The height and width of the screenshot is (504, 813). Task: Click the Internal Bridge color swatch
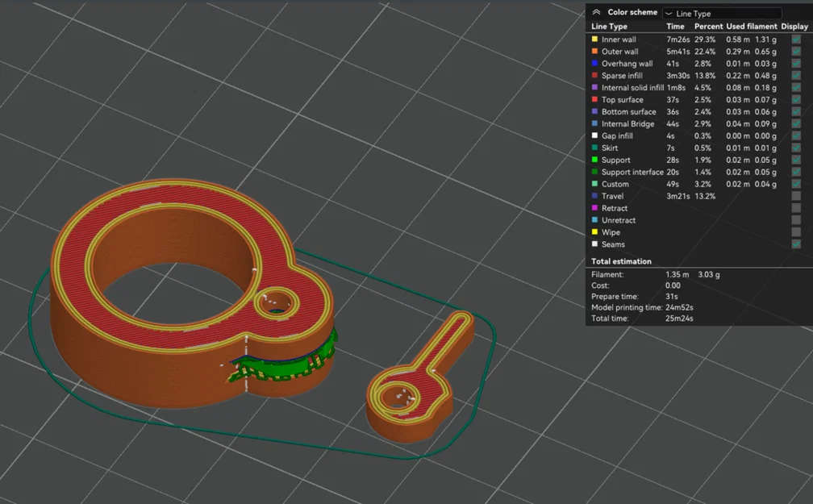[x=594, y=123]
